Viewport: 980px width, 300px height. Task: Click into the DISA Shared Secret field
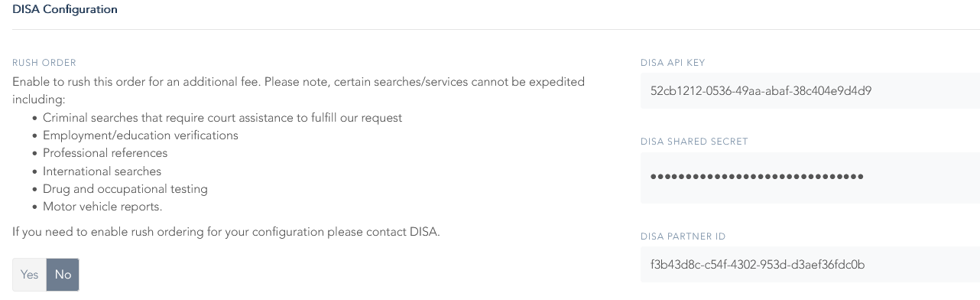[x=810, y=177]
